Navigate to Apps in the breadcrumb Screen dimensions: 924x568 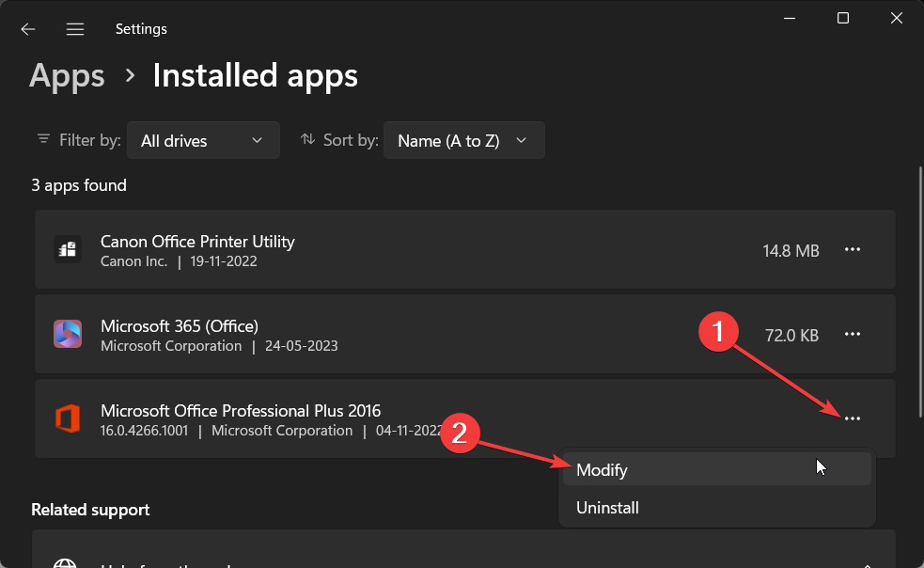tap(67, 76)
